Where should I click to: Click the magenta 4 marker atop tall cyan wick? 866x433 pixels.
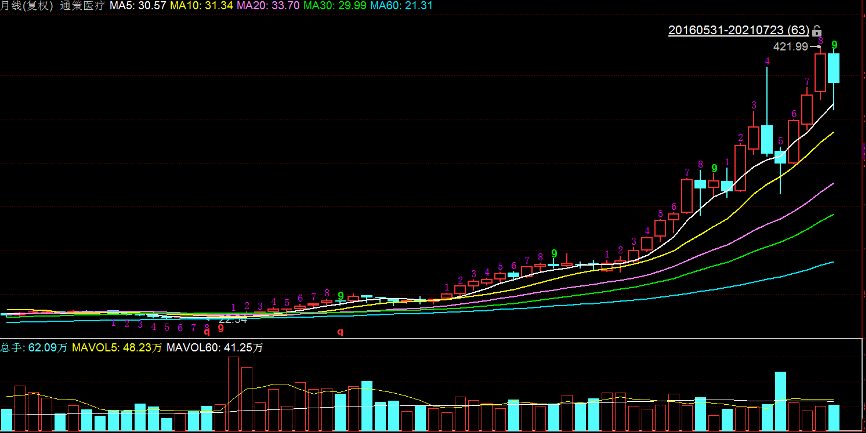tap(767, 62)
